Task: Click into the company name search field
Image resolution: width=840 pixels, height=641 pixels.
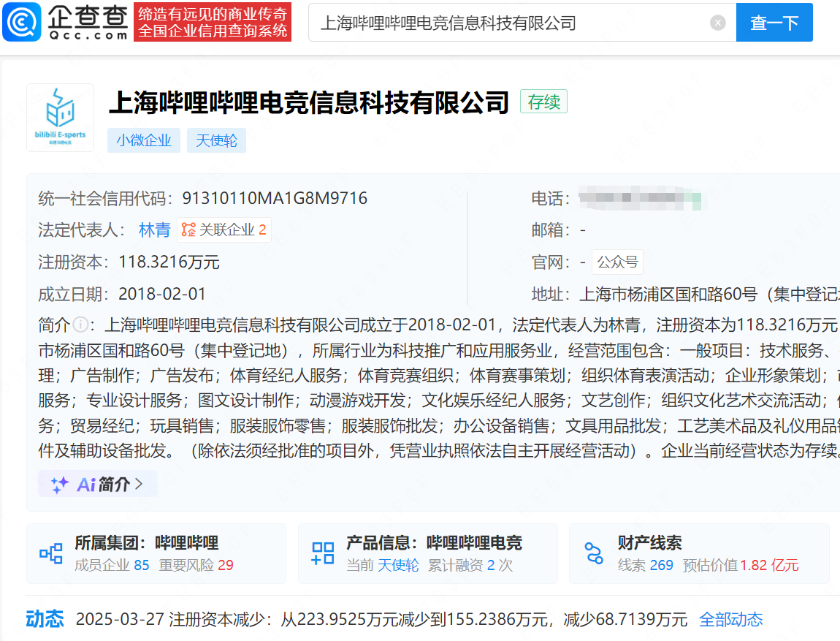Action: 511,23
